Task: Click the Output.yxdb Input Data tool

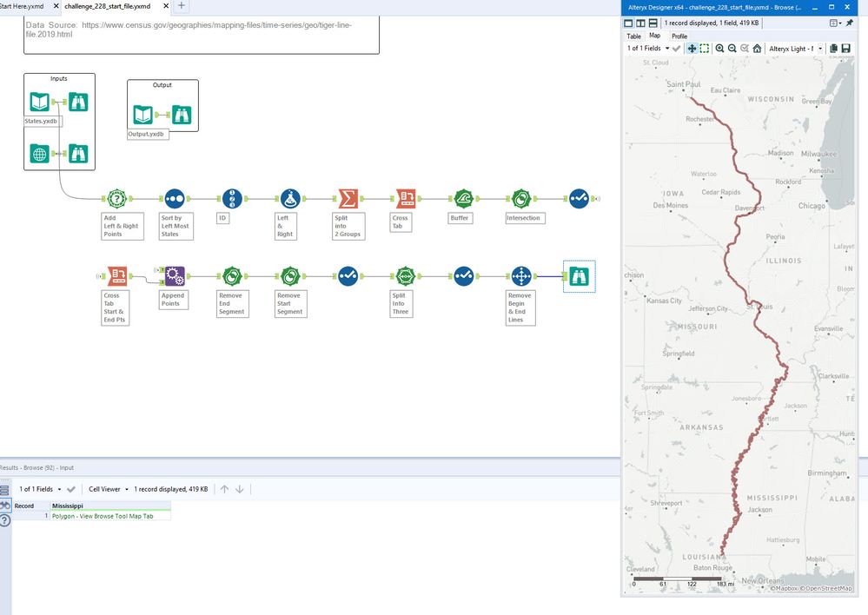Action: (x=142, y=115)
